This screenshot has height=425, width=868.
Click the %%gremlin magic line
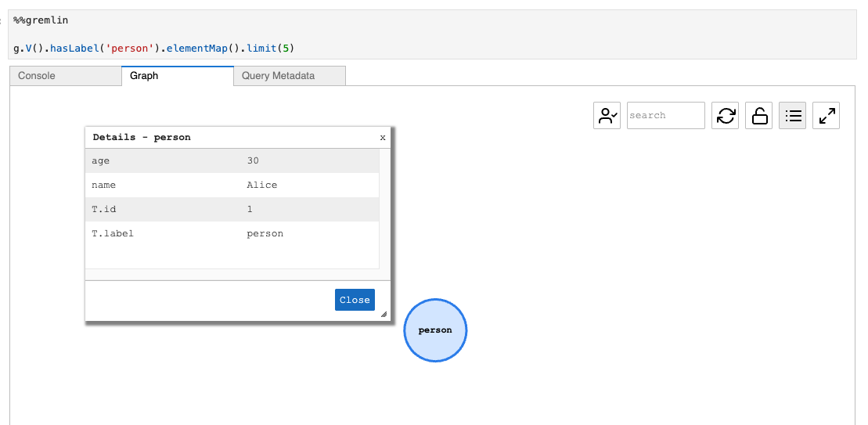pyautogui.click(x=41, y=20)
